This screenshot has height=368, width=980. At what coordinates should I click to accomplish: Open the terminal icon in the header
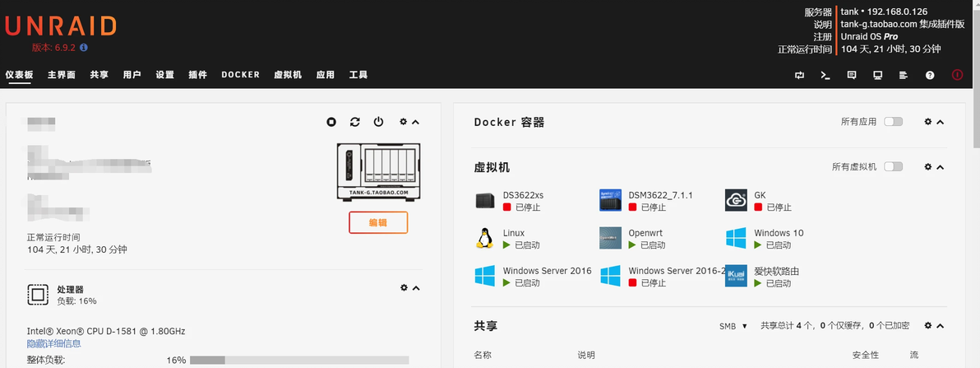(x=825, y=75)
